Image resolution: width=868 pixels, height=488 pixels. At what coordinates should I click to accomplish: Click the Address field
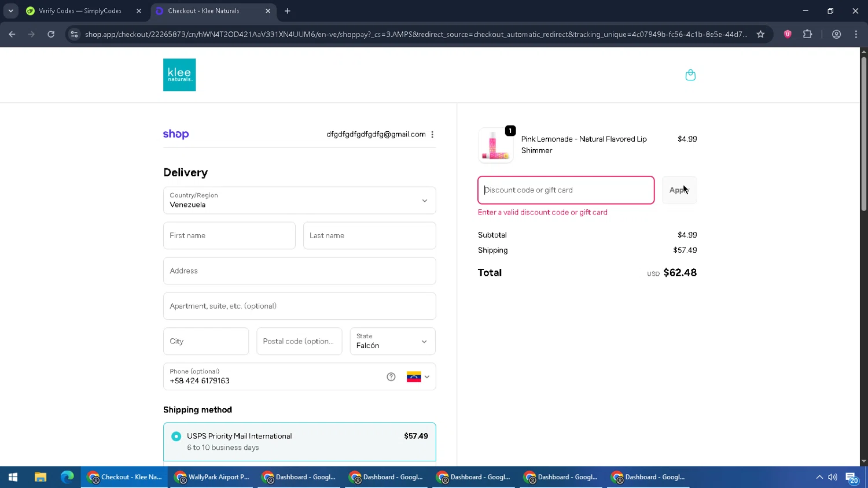coord(299,271)
